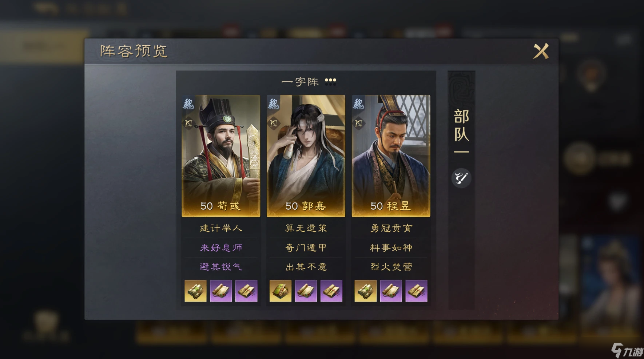Click the bow troop icon on 荀彧's card

[x=188, y=124]
